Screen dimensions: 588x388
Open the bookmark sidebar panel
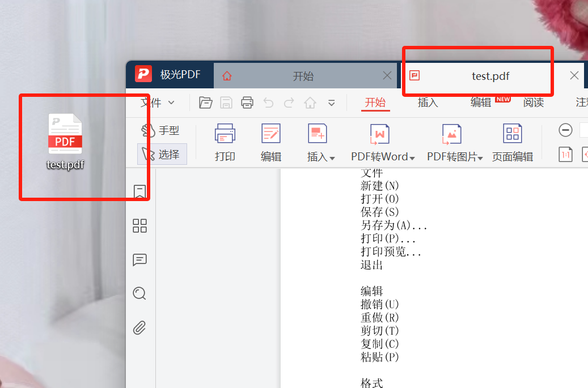click(140, 192)
